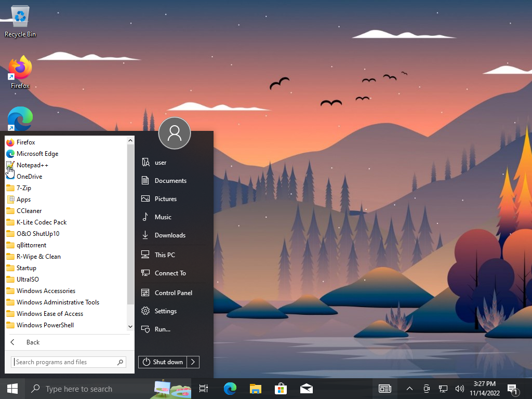Click the programs list scrollbar thumb
The height and width of the screenshot is (399, 532).
[x=130, y=224]
